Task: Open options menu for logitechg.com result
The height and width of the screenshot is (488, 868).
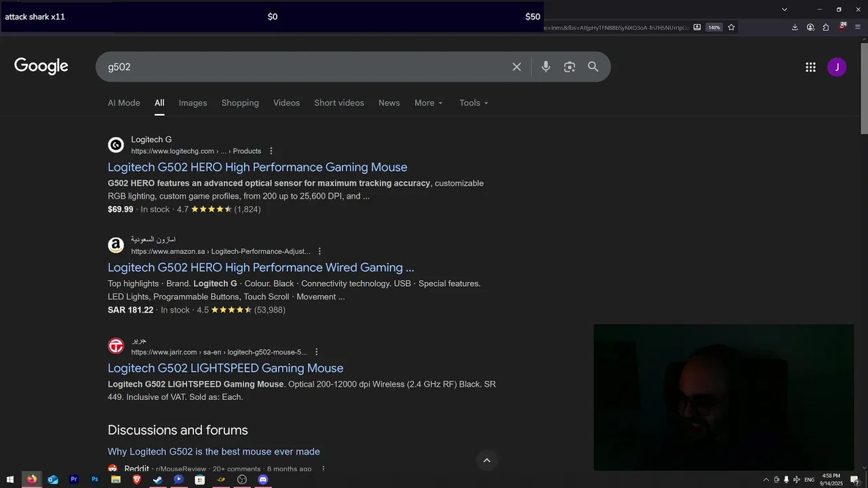Action: coord(271,151)
